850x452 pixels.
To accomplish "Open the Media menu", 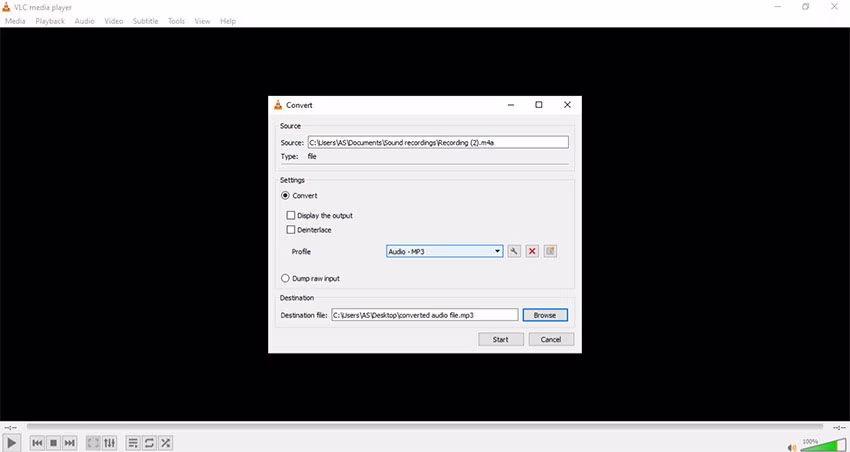I will [x=15, y=21].
